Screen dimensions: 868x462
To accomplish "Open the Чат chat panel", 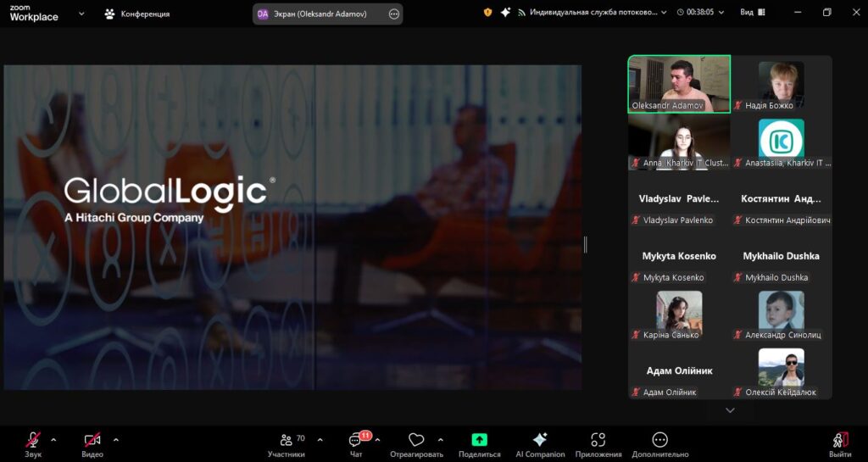I will point(356,445).
